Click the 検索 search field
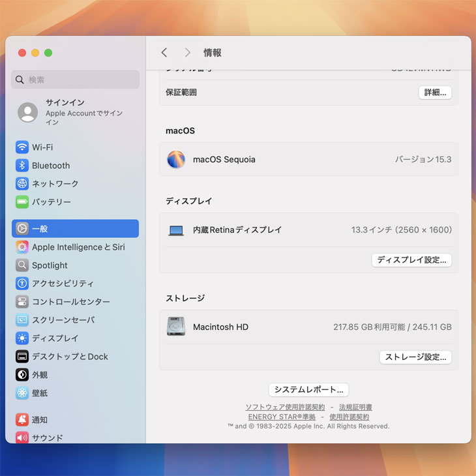 (75, 80)
